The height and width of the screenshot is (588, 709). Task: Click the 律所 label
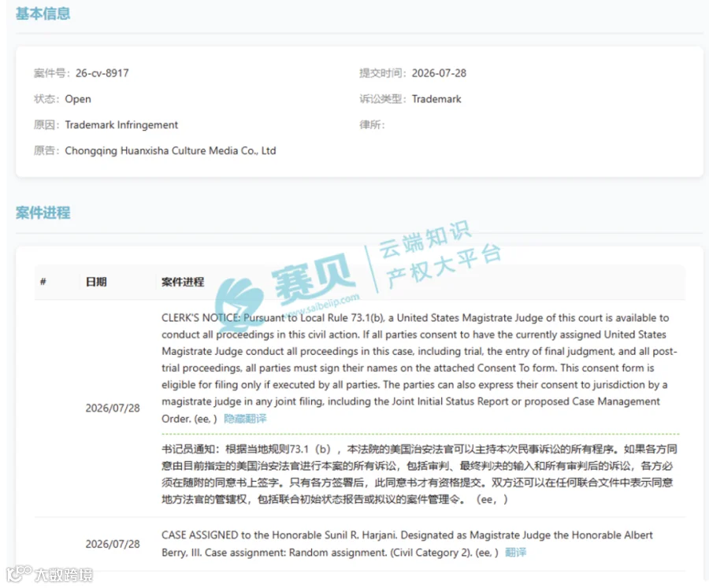372,124
